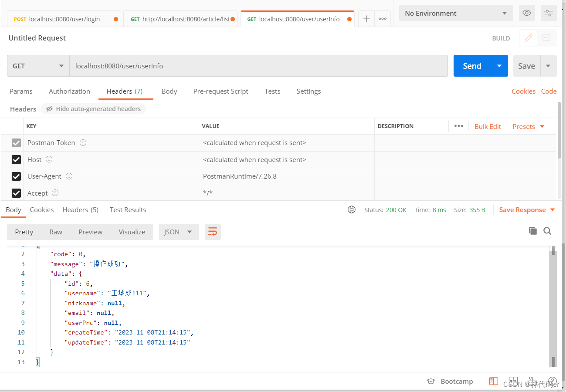The height and width of the screenshot is (392, 566).
Task: Hide auto-generated headers eye-slash toggle
Action: [93, 109]
